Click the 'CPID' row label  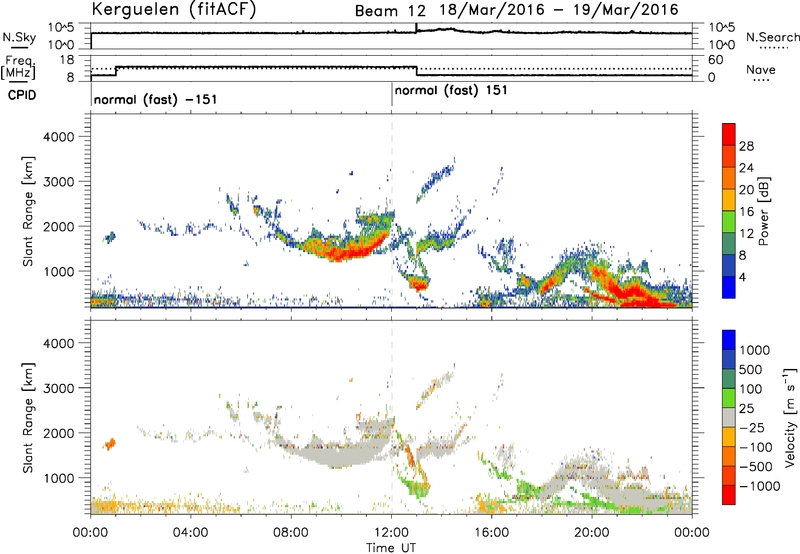[22, 95]
